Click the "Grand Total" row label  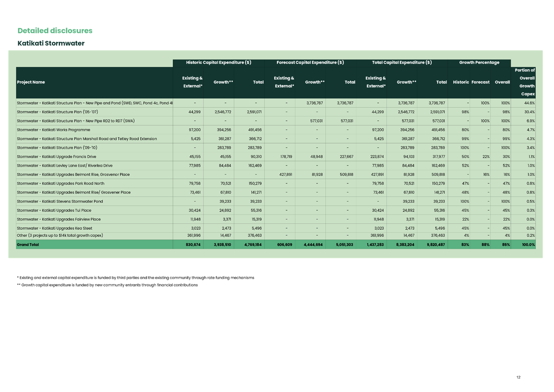(x=28, y=245)
